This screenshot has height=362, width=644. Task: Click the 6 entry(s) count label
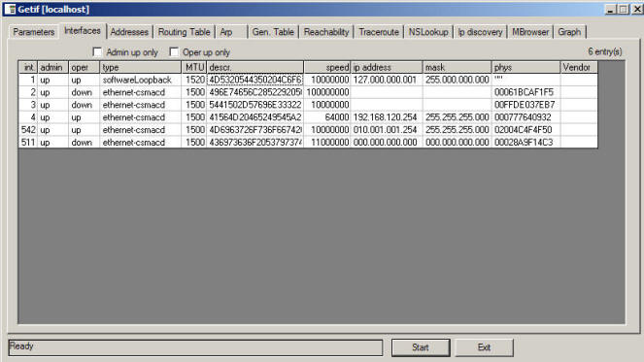pyautogui.click(x=604, y=51)
